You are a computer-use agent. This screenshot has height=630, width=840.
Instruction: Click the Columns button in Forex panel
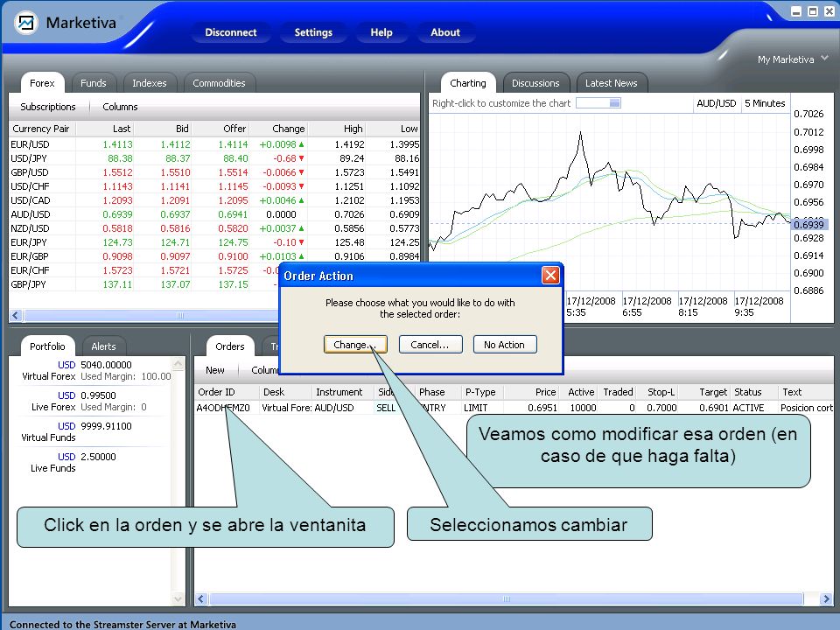pos(120,107)
